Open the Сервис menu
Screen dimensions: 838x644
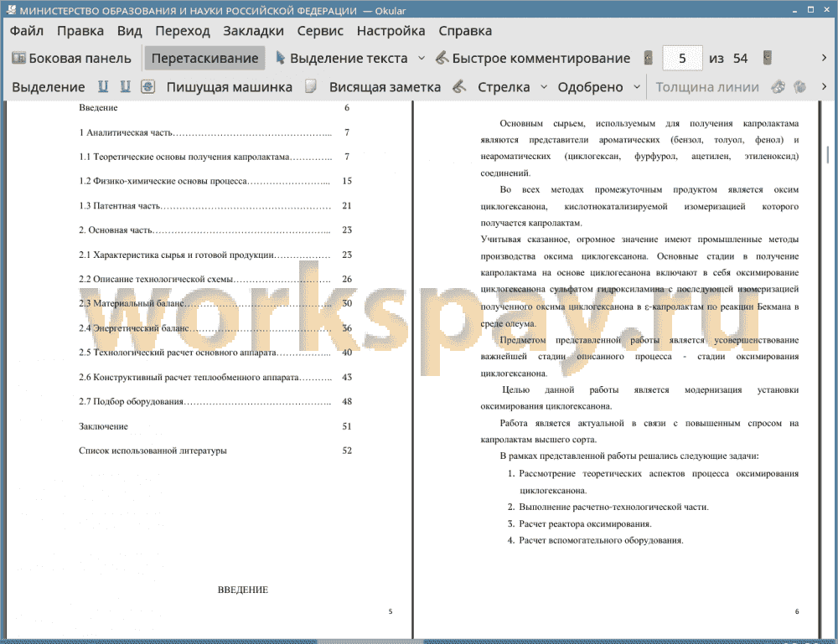(320, 31)
